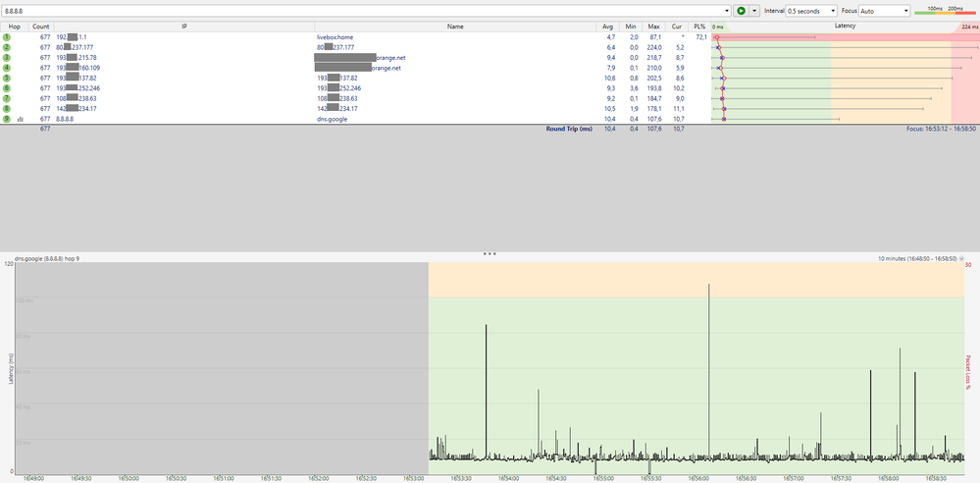Click the Latency graph column header
Screen dimensions: 980x483
tap(845, 27)
